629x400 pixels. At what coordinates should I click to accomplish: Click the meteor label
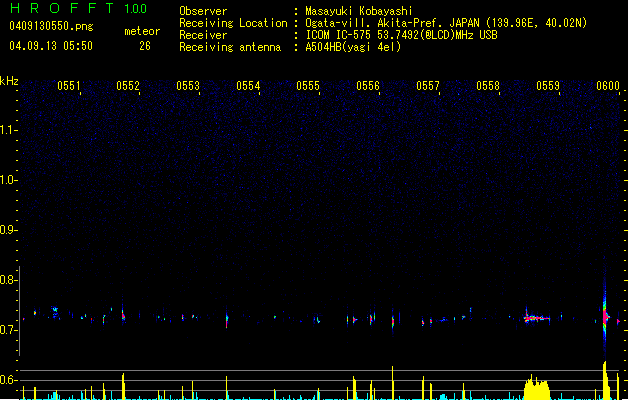click(142, 31)
